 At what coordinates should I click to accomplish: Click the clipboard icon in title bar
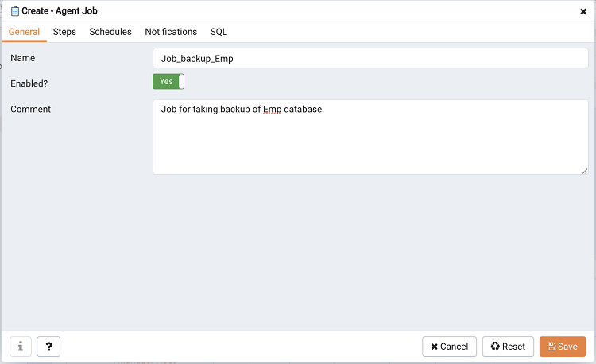pyautogui.click(x=15, y=11)
